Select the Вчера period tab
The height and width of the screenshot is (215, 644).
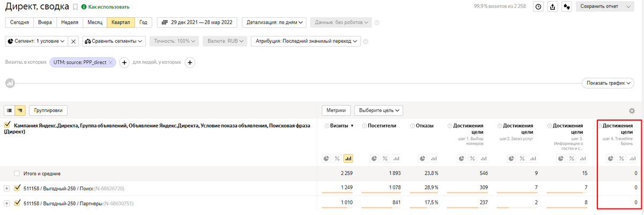pos(45,23)
